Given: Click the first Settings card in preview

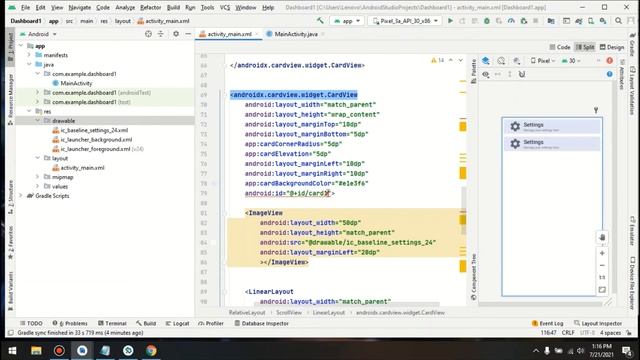Looking at the screenshot, I should click(x=552, y=127).
